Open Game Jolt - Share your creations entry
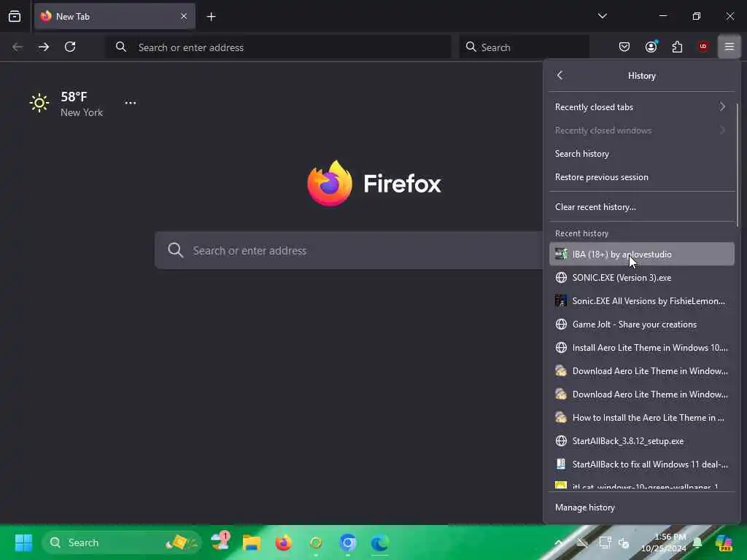747x560 pixels. click(x=641, y=324)
